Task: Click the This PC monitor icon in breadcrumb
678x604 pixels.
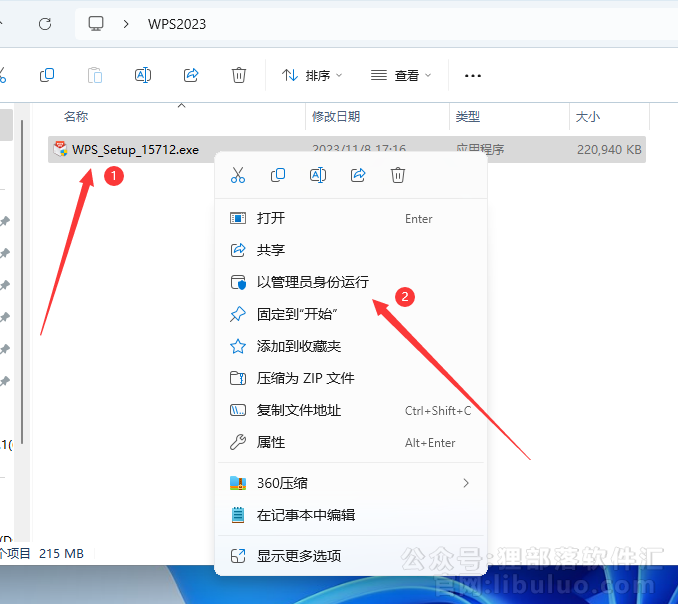Action: [96, 24]
